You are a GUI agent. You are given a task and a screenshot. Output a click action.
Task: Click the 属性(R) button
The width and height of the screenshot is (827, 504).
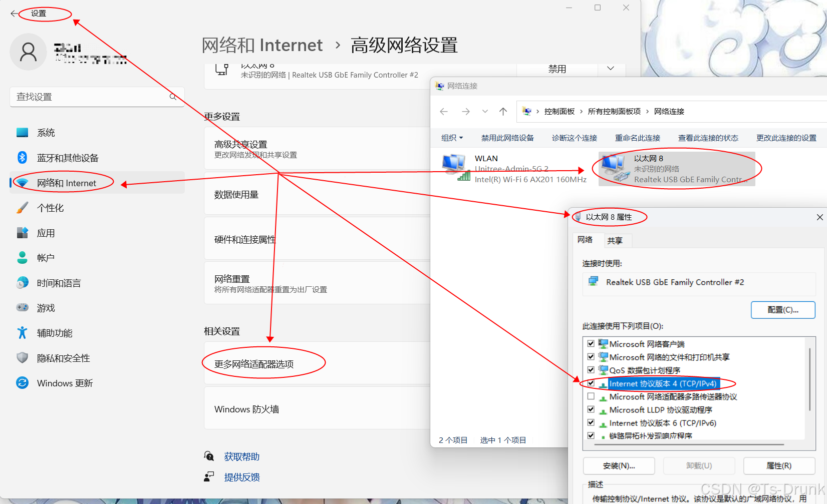(779, 465)
